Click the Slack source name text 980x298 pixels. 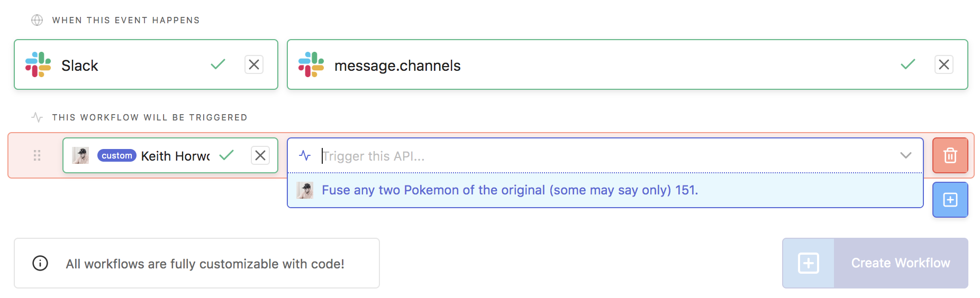[80, 66]
